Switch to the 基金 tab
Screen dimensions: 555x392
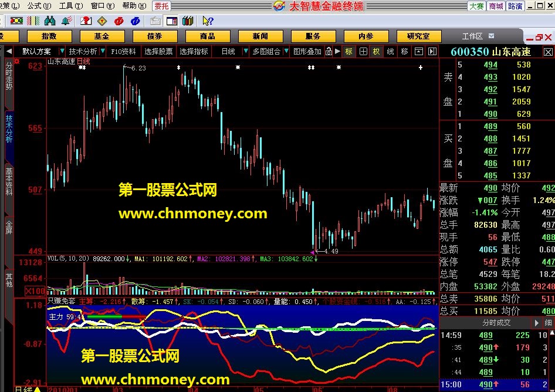pos(102,36)
